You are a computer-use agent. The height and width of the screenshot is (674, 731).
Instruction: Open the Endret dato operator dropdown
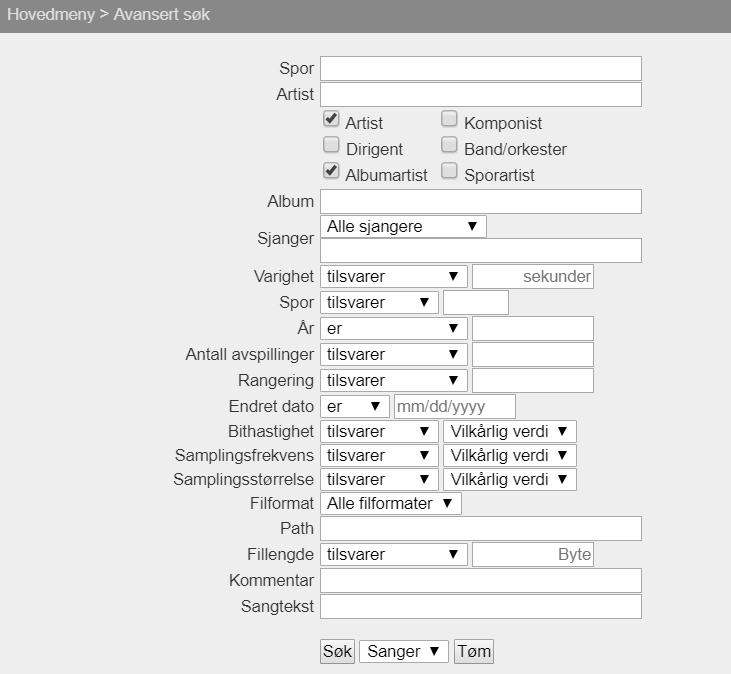click(x=355, y=406)
